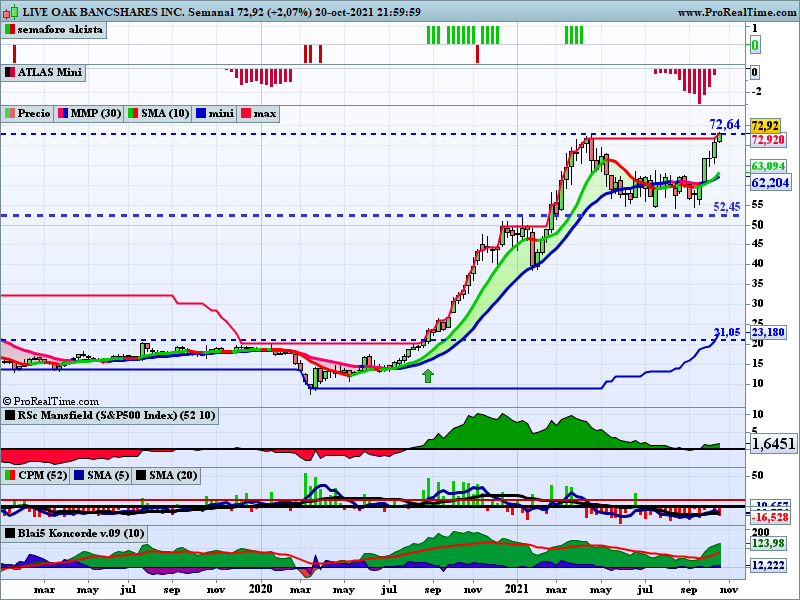Click the green up arrow signal marker
Viewport: 800px width, 600px height.
[x=428, y=376]
